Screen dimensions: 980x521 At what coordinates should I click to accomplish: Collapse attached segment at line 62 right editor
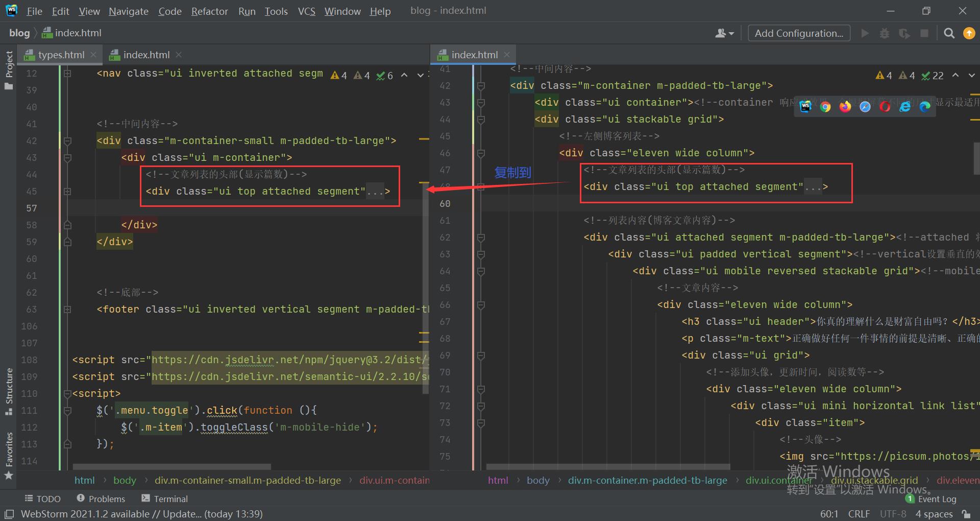tap(481, 238)
